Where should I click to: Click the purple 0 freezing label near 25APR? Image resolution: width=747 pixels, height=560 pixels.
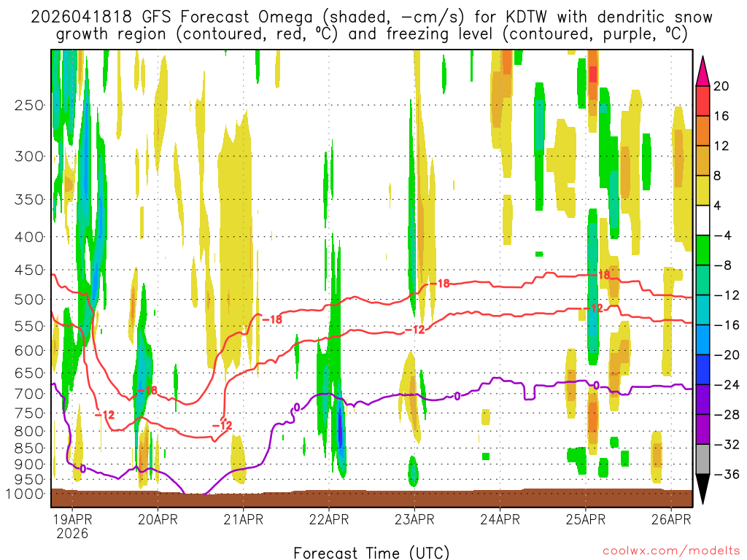pos(595,385)
